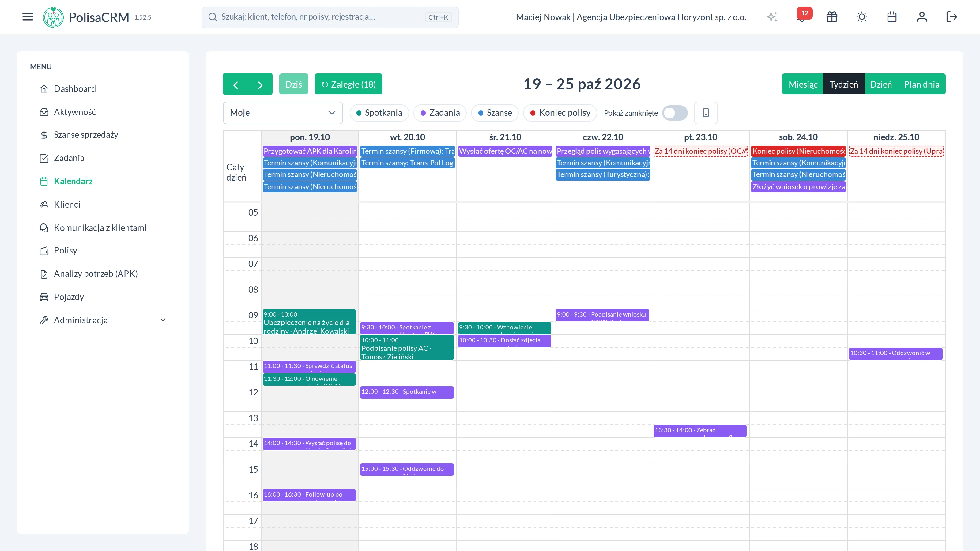Toggle the Spotkania filter chip
This screenshot has width=980, height=551.
pyautogui.click(x=379, y=113)
